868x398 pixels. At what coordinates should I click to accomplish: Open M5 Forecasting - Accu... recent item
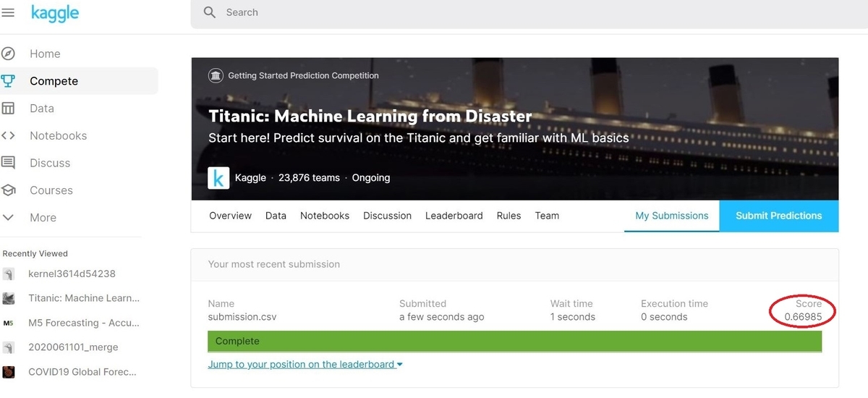[x=84, y=323]
